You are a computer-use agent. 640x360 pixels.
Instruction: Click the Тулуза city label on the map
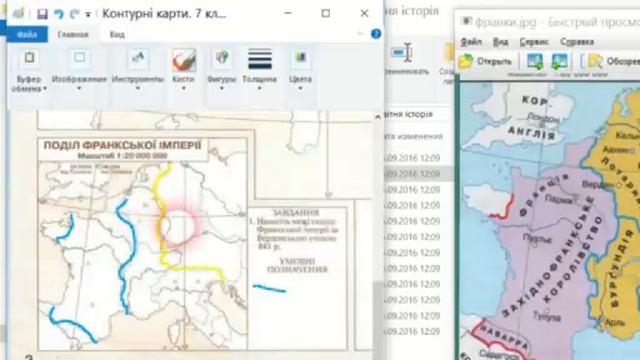point(547,316)
